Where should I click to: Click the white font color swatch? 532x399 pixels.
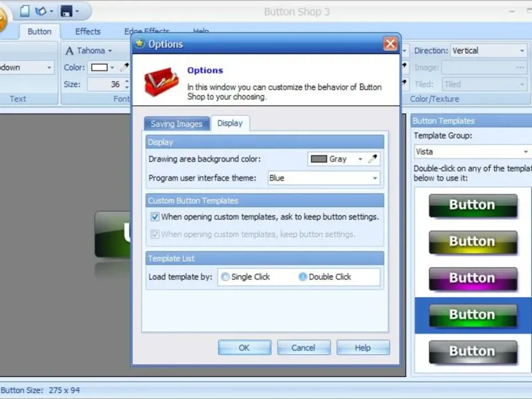pyautogui.click(x=99, y=67)
